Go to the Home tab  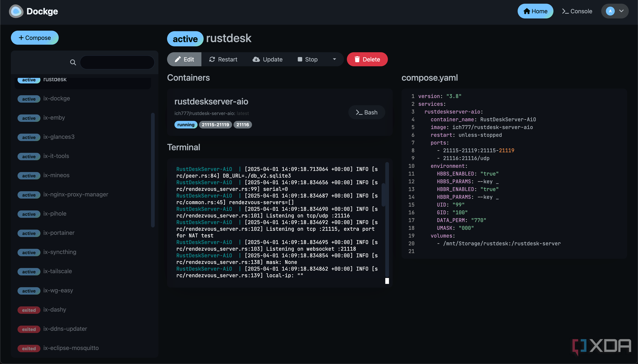(535, 11)
